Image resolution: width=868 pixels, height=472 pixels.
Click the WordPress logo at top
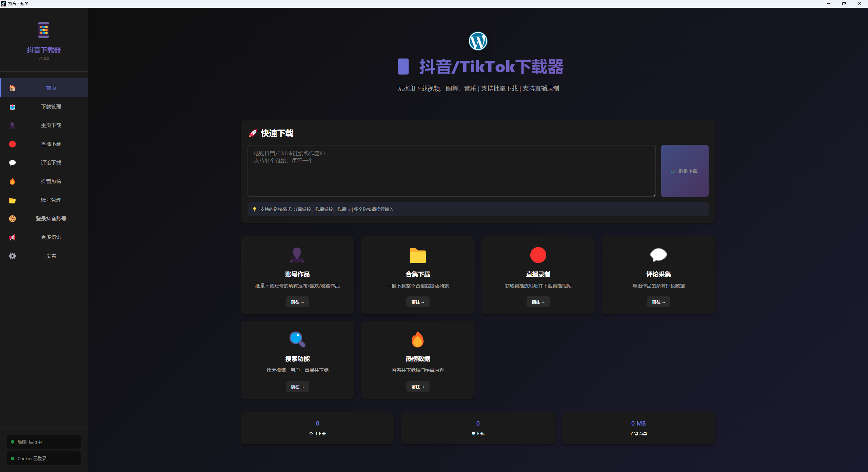click(478, 41)
